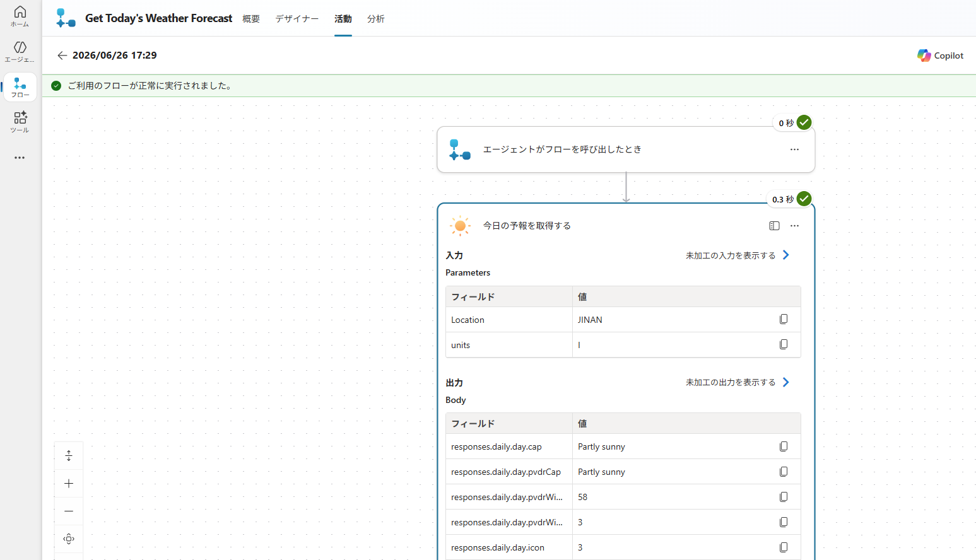Copy responses.daily.day.icon value

click(x=784, y=547)
